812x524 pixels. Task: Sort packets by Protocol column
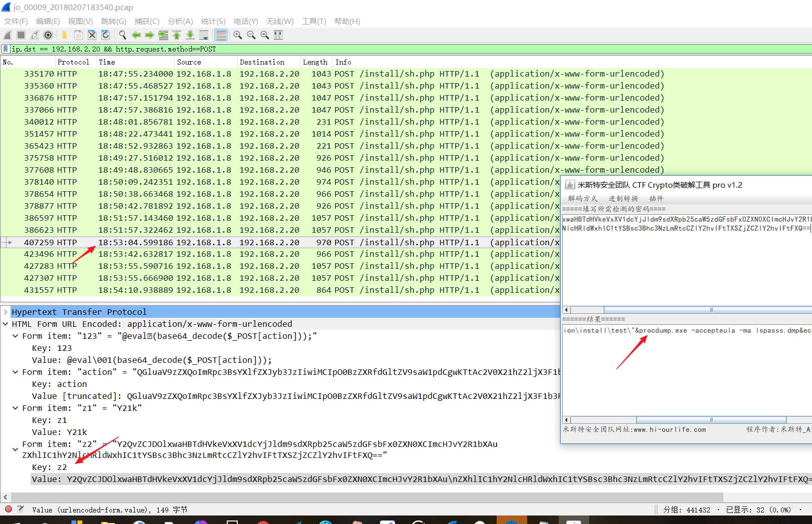click(x=75, y=62)
